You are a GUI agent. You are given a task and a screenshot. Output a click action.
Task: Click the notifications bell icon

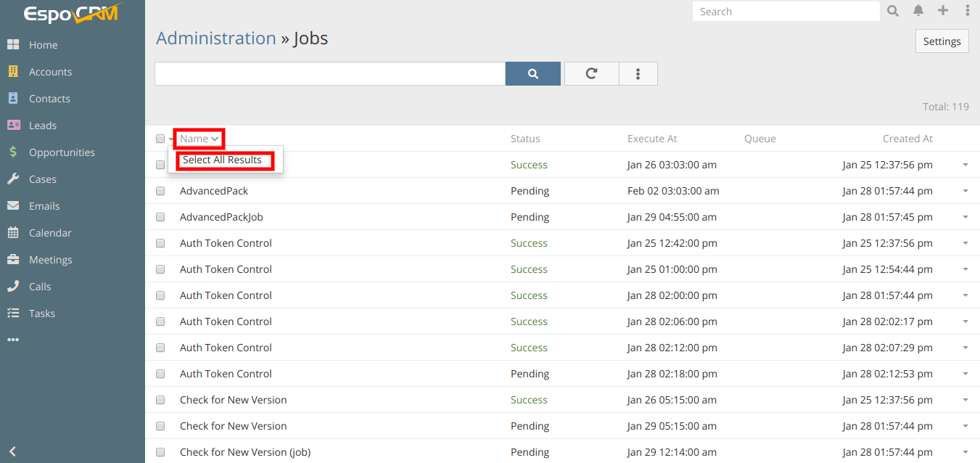[x=918, y=11]
